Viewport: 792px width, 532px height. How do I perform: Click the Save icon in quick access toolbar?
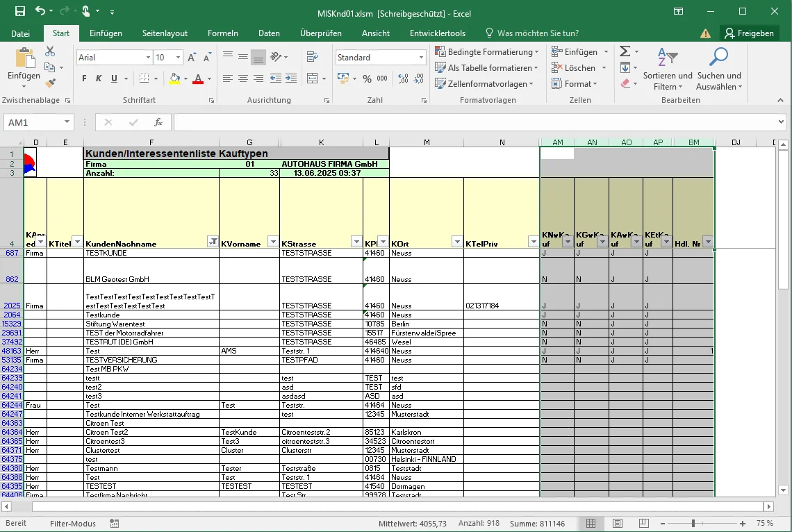coord(19,11)
